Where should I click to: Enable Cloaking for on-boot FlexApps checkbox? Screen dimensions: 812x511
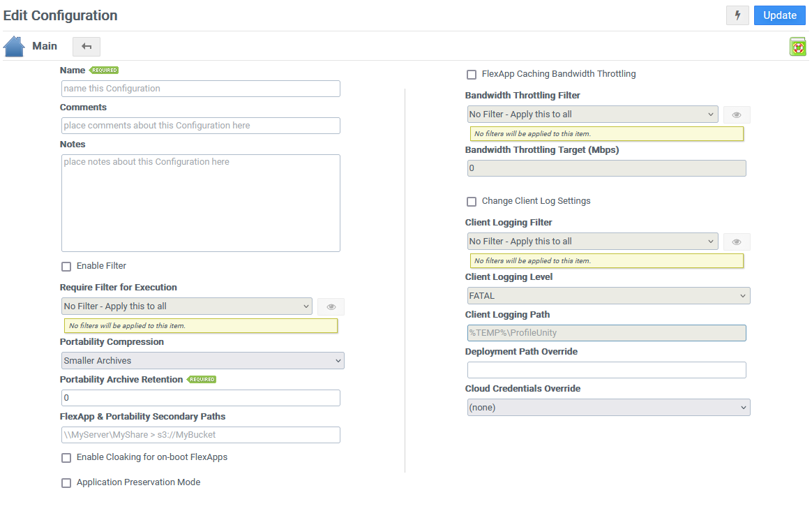tap(66, 458)
